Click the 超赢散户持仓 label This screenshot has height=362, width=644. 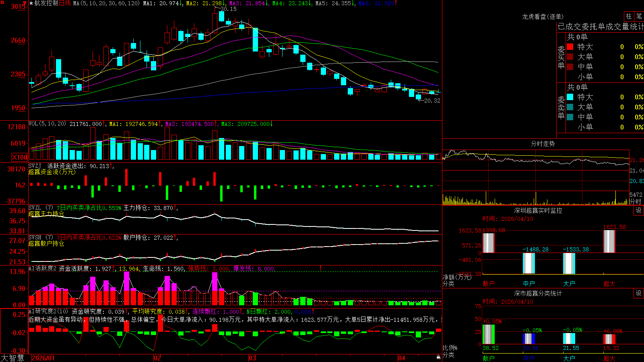tap(46, 243)
